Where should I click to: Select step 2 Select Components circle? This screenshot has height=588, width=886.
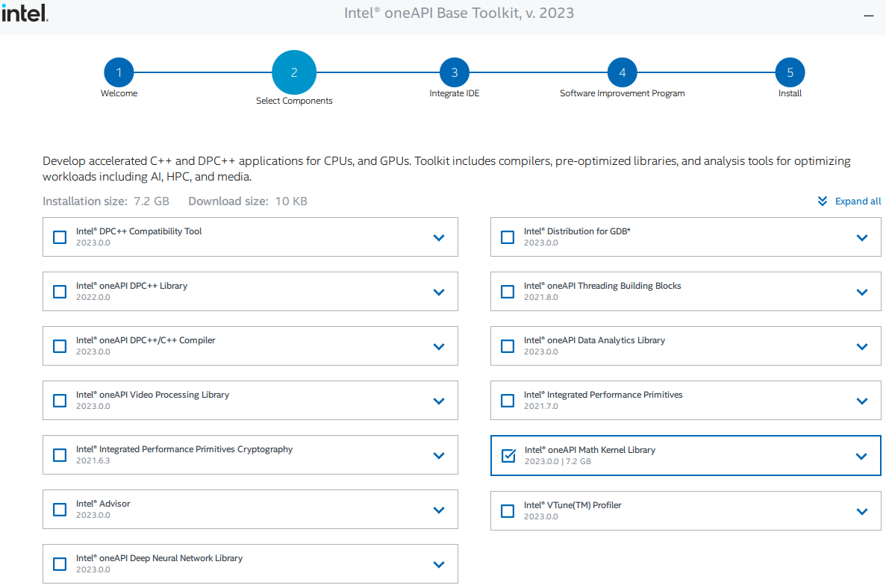coord(294,72)
